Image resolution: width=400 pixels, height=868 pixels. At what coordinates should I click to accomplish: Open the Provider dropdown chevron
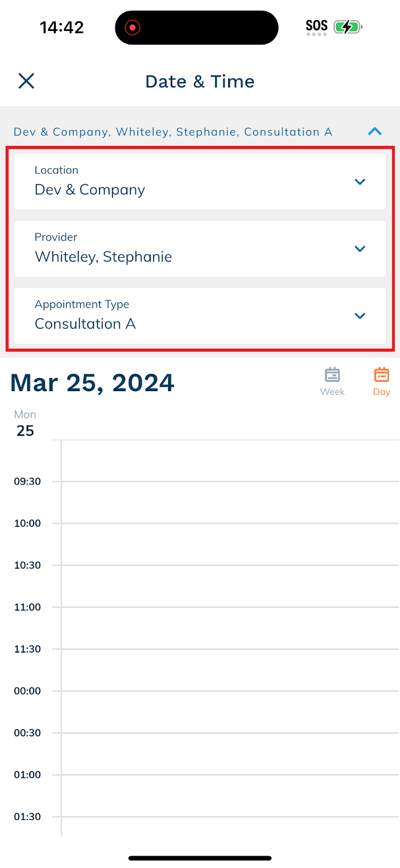360,248
